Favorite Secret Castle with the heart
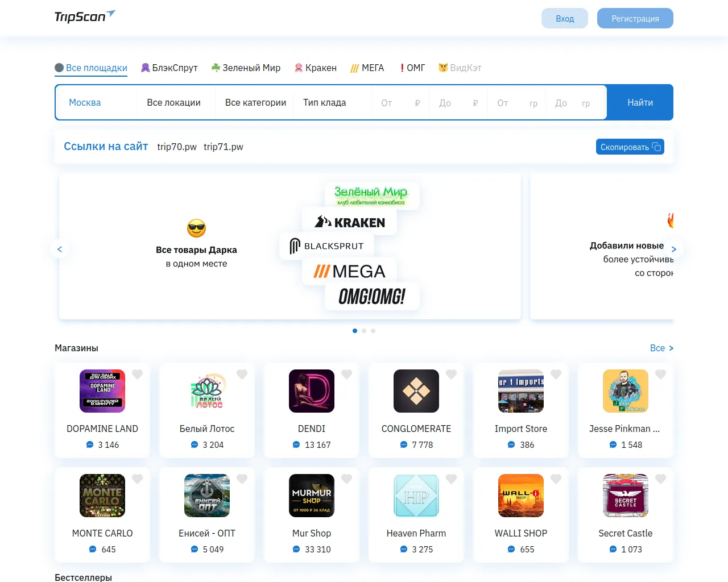 click(x=661, y=479)
